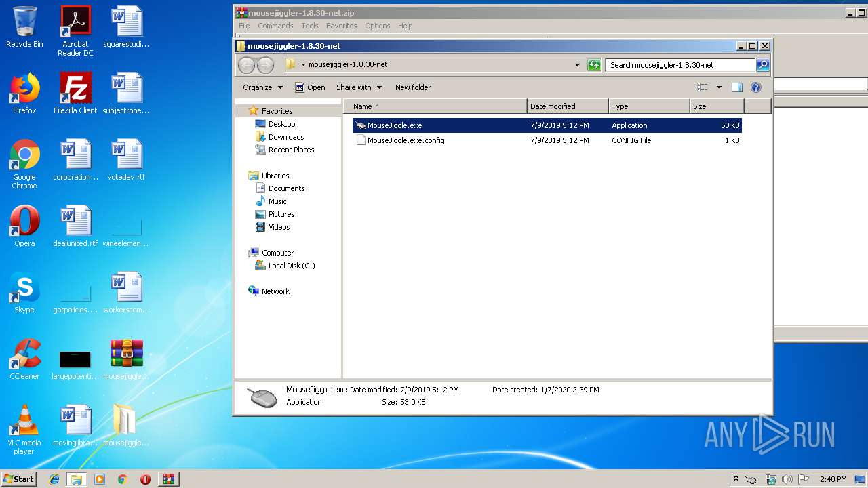868x488 pixels.
Task: Show hidden tray icons arrow
Action: [x=735, y=479]
